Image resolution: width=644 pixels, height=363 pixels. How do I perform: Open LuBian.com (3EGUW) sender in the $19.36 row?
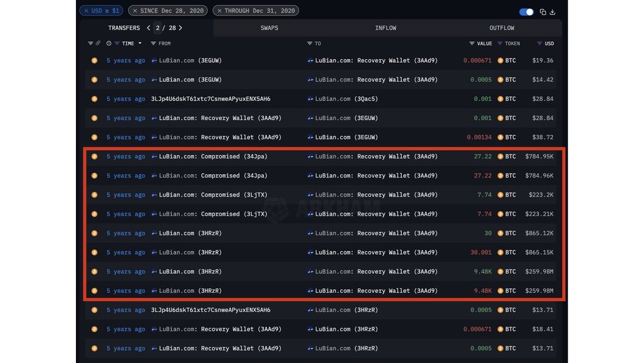tap(190, 60)
